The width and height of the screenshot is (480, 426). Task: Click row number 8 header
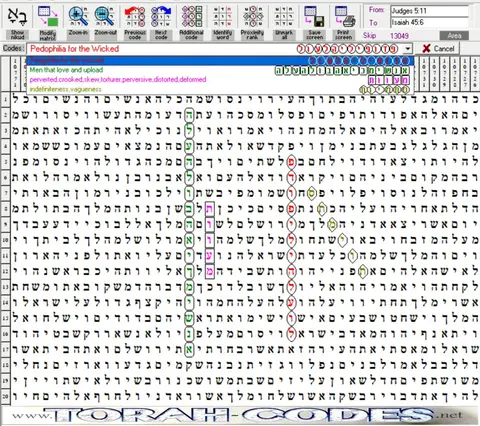tap(5, 209)
